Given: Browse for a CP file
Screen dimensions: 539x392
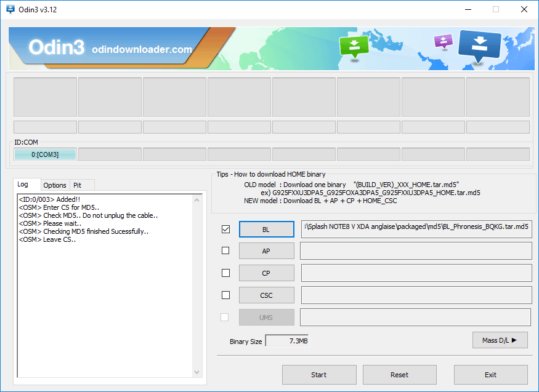Looking at the screenshot, I should (x=266, y=273).
